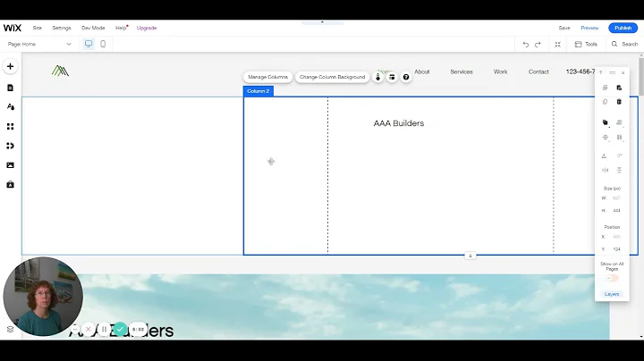Click the Work menu item on site
644x361 pixels.
(500, 71)
